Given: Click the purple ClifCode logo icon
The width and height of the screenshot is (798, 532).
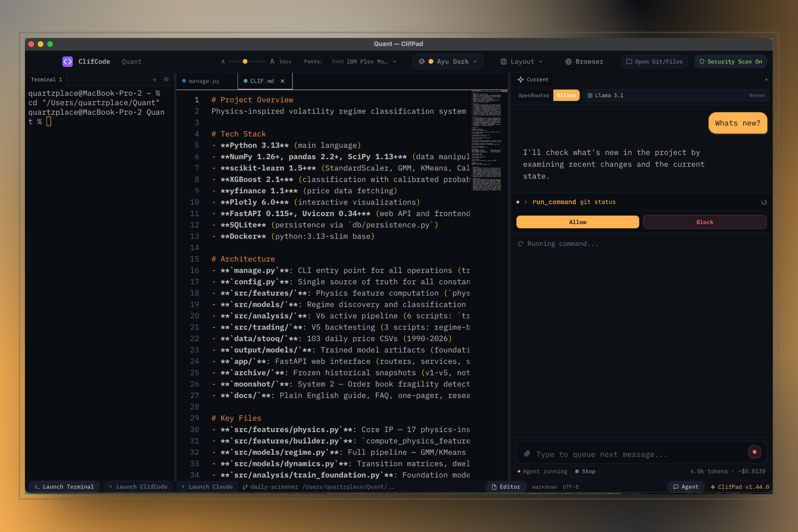Looking at the screenshot, I should (x=67, y=62).
